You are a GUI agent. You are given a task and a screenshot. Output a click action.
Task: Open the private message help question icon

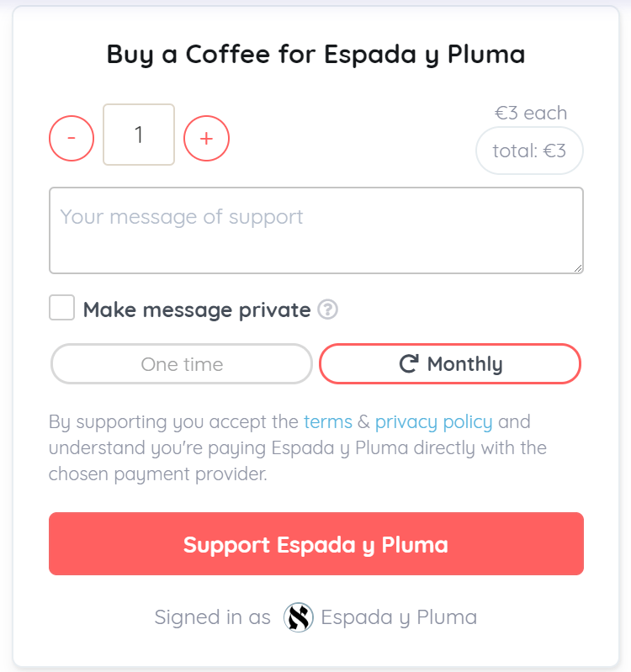pos(328,310)
